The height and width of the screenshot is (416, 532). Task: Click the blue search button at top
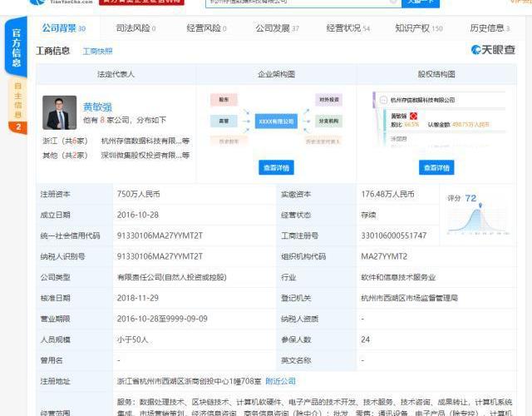[x=421, y=2]
